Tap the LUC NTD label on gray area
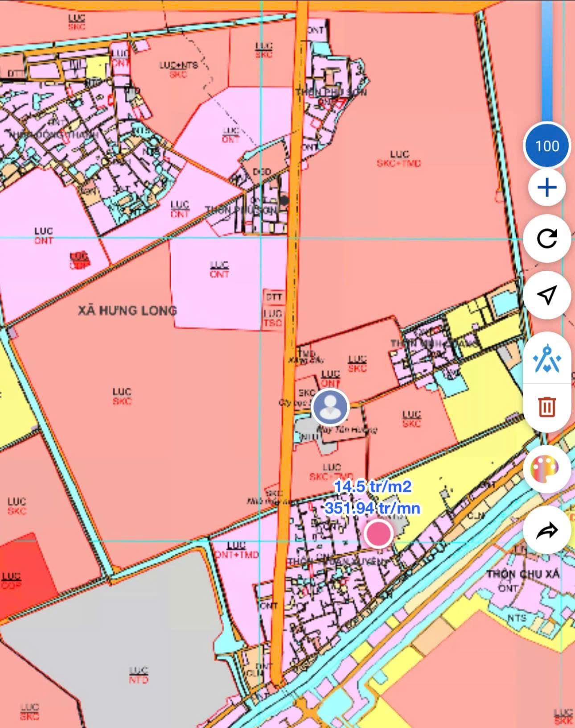 tap(139, 675)
